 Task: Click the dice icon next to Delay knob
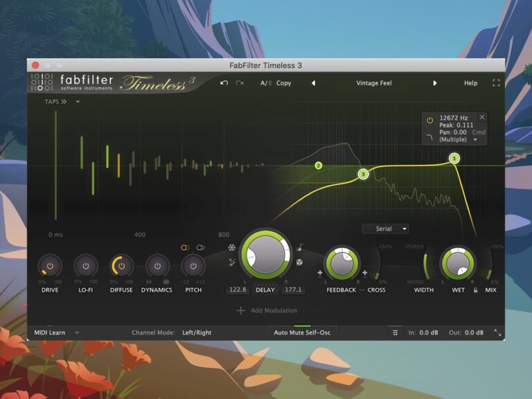[x=299, y=263]
